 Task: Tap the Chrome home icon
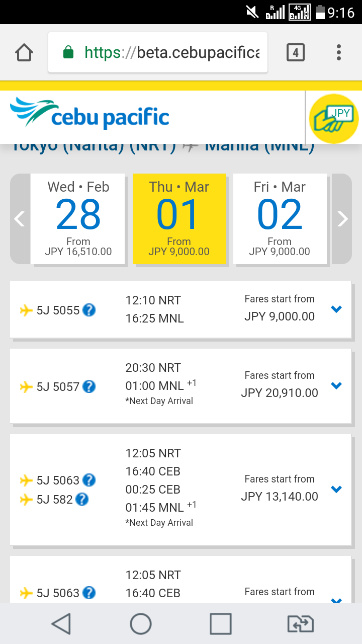(24, 52)
